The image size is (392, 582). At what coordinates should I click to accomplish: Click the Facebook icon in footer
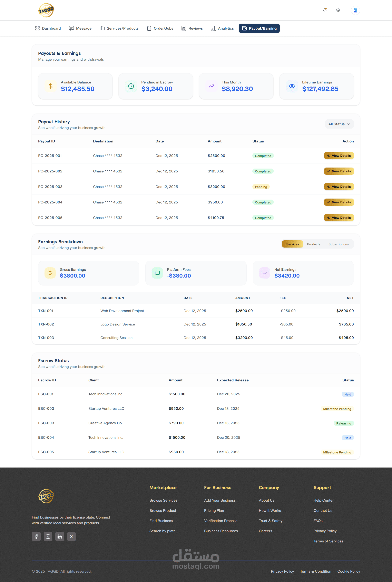click(x=36, y=536)
